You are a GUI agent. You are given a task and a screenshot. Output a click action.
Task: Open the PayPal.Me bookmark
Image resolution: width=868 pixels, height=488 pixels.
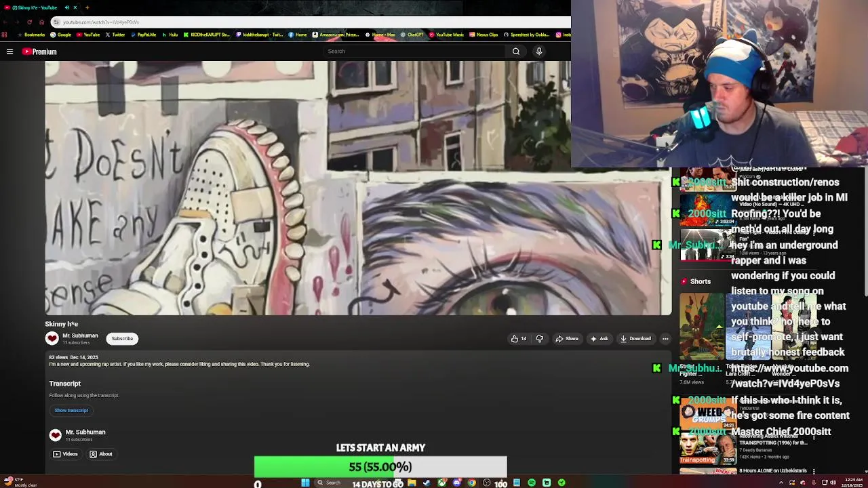(x=143, y=35)
